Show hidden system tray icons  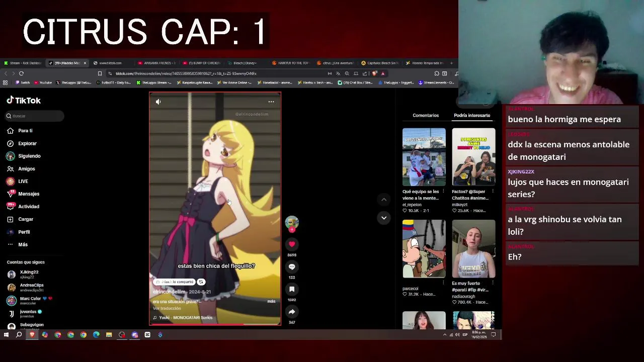[444, 335]
